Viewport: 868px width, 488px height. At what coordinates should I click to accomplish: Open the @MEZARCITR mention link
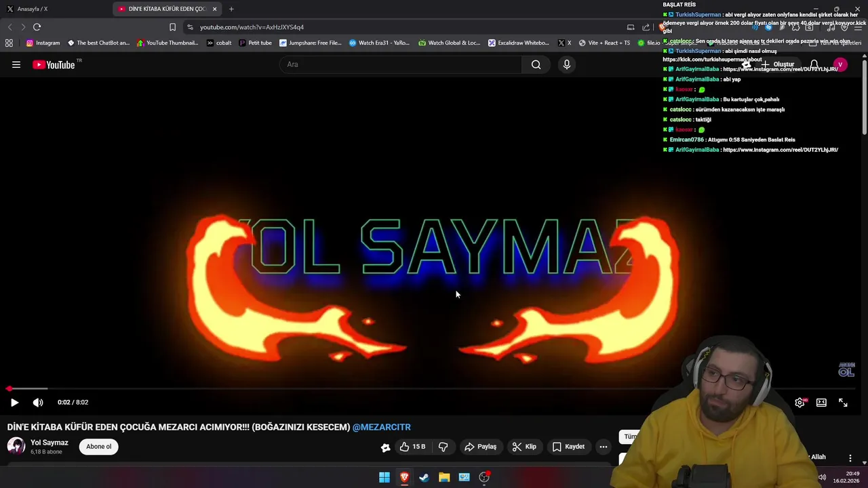[x=381, y=427]
